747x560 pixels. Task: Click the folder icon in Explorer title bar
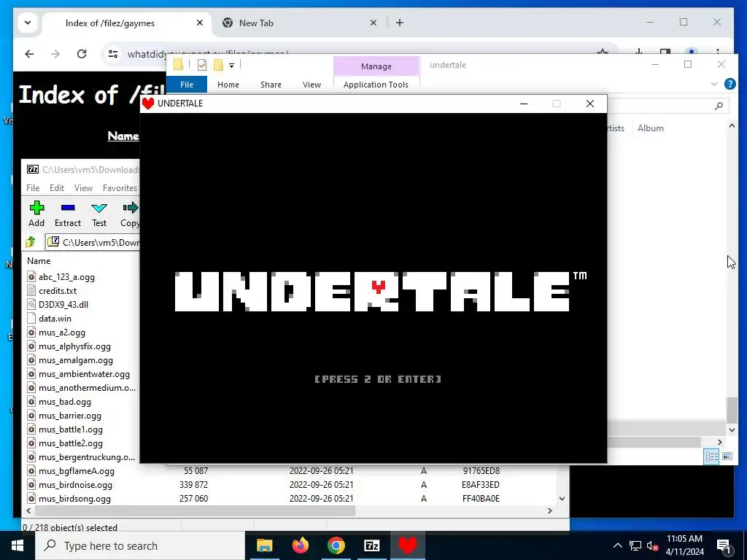(178, 65)
